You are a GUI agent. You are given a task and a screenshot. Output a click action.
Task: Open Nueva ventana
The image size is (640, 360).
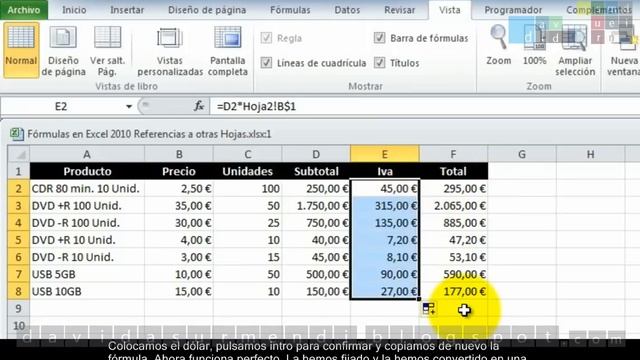(x=624, y=51)
